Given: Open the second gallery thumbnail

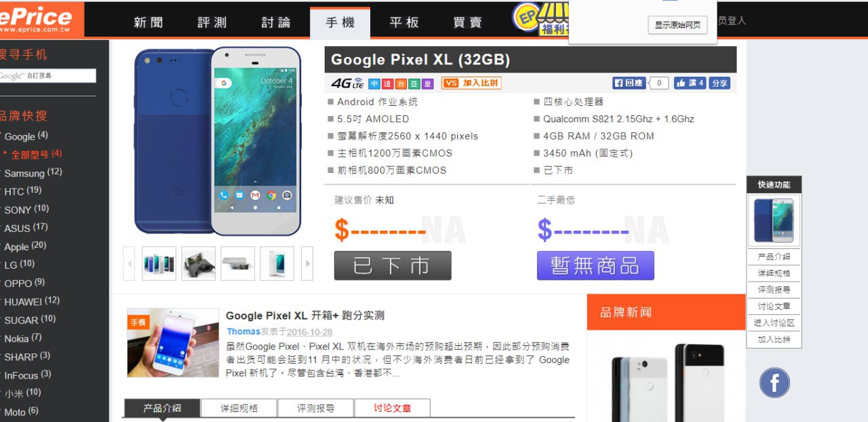Looking at the screenshot, I should click(199, 263).
